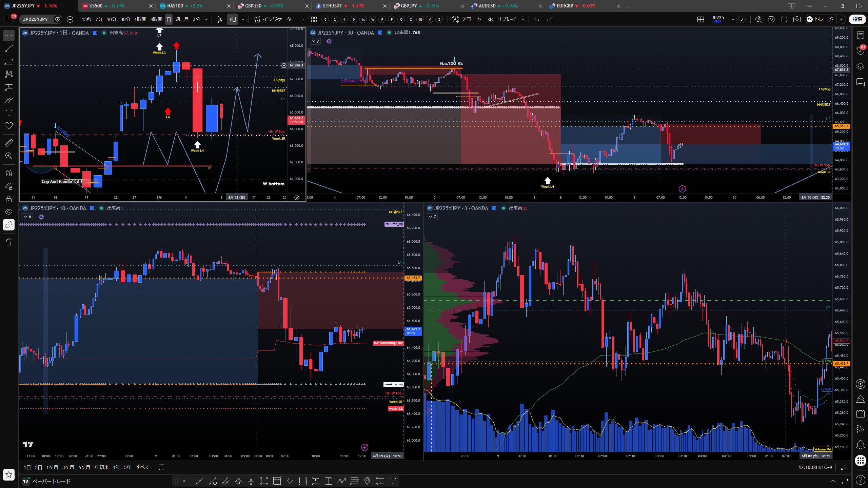Expand the chart style dropdown arrow
Viewport: 868px width, 488px height.
tap(243, 19)
